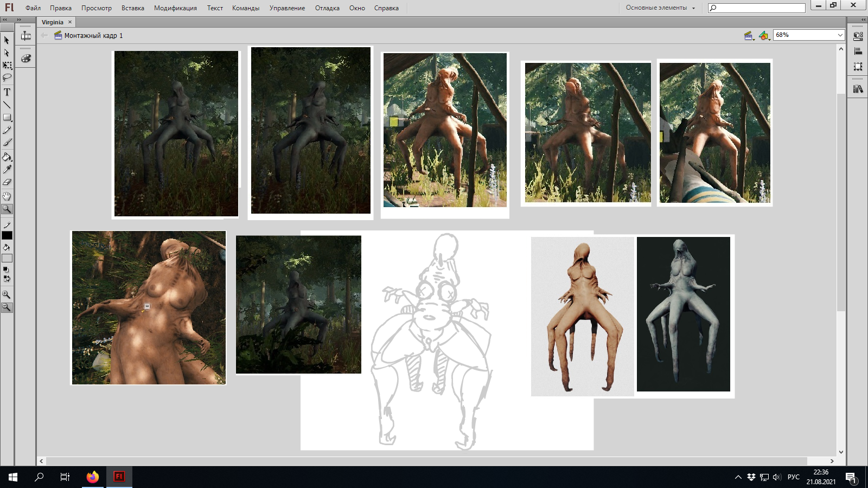Open the Просмотр menu
This screenshot has width=868, height=488.
tap(97, 8)
